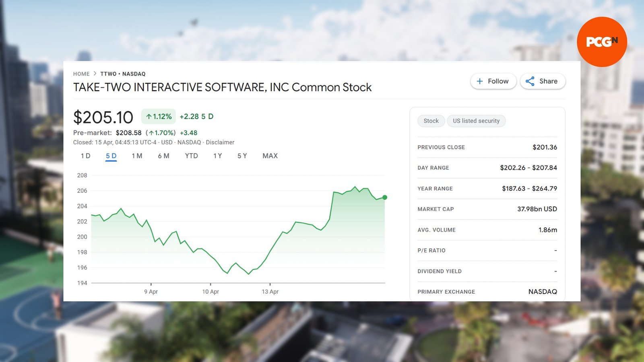Click the plus icon in Follow
The height and width of the screenshot is (362, 644).
pyautogui.click(x=480, y=81)
